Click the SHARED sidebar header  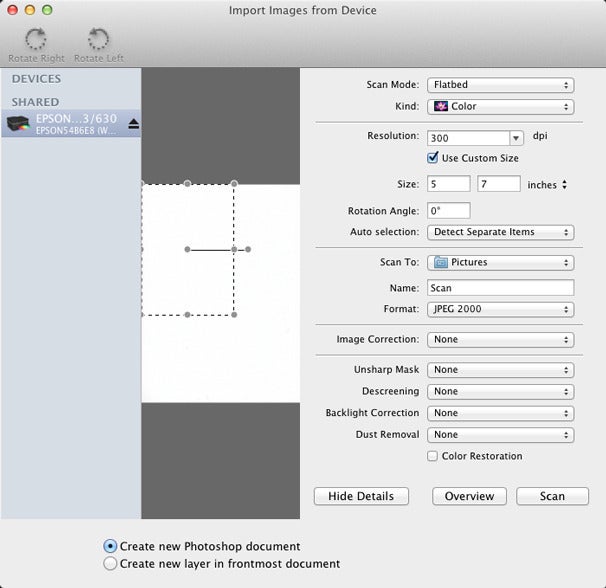35,102
